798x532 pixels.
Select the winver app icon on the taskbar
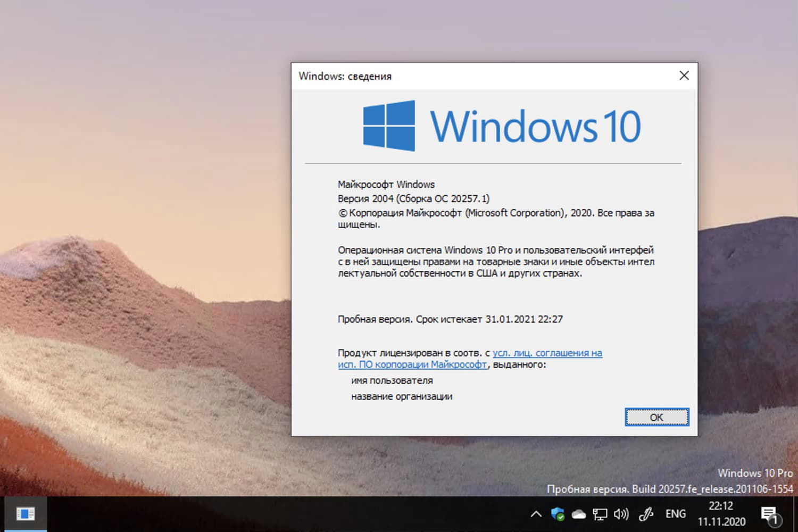pyautogui.click(x=26, y=513)
